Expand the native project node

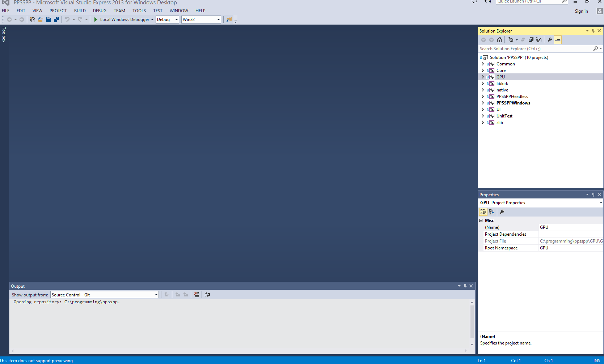click(x=483, y=90)
